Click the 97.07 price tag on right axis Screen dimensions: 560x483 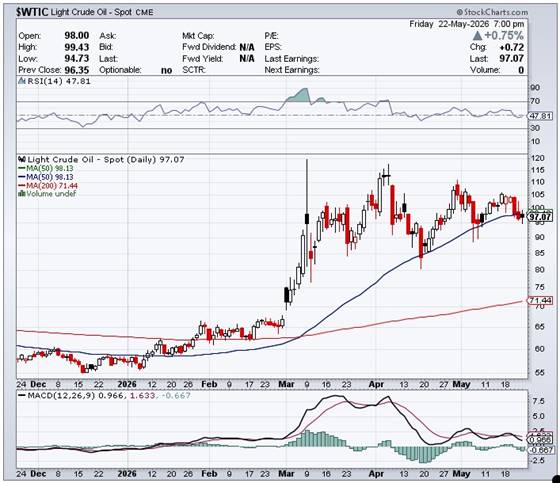tap(540, 217)
